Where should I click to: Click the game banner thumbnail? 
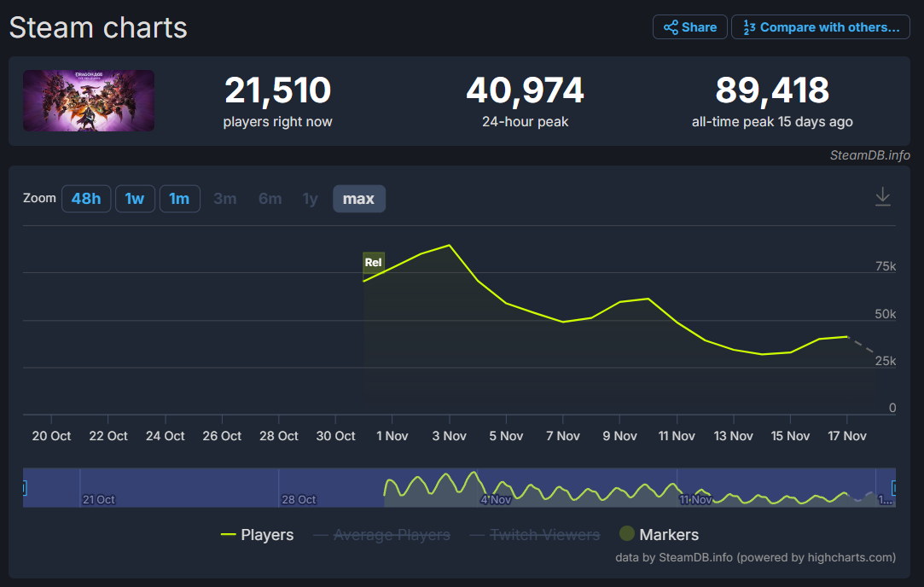(x=89, y=101)
